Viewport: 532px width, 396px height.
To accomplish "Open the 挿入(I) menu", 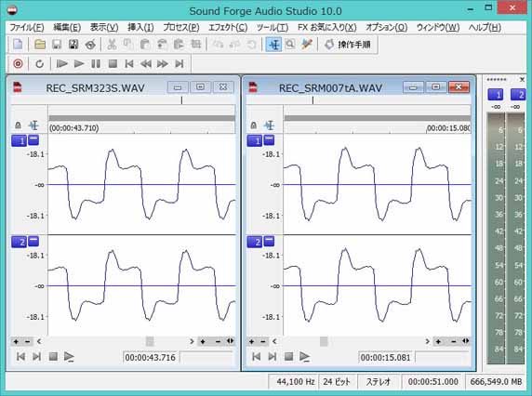I will (140, 28).
